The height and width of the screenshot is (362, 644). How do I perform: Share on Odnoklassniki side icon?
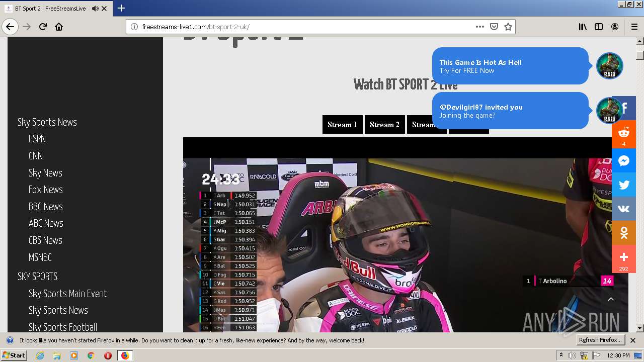point(624,233)
